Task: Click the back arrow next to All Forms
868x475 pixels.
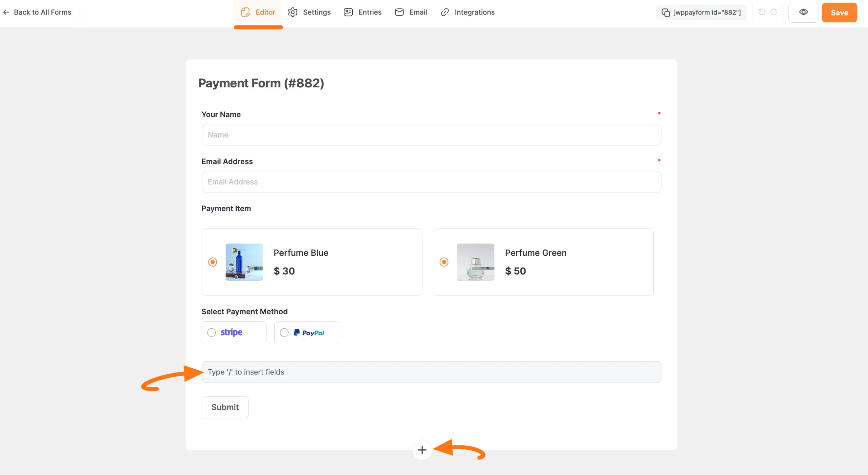Action: click(6, 12)
